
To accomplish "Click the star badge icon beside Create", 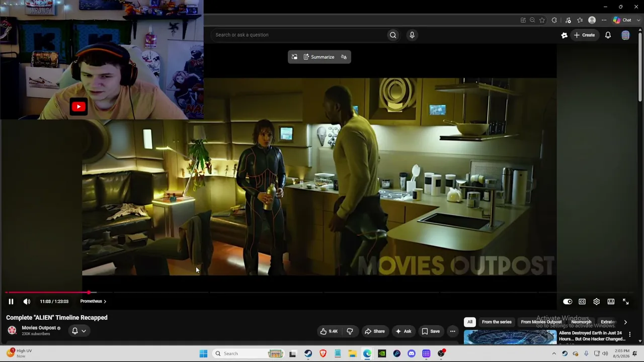I will pyautogui.click(x=564, y=35).
